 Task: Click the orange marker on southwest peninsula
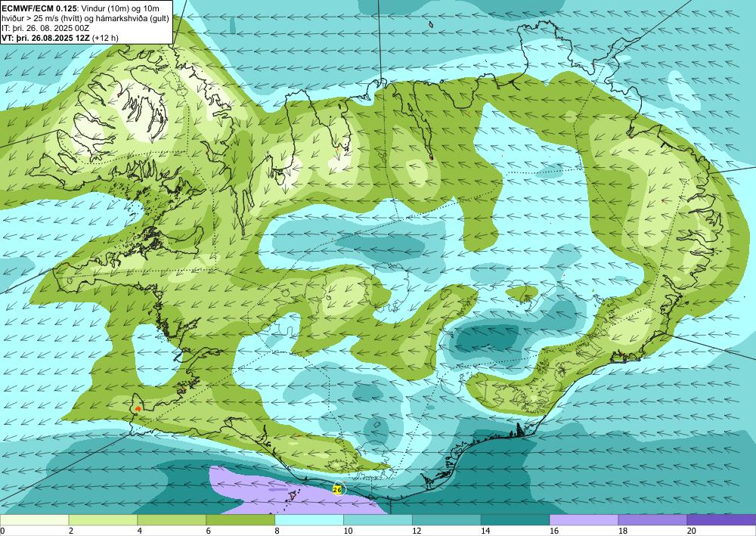coord(138,409)
